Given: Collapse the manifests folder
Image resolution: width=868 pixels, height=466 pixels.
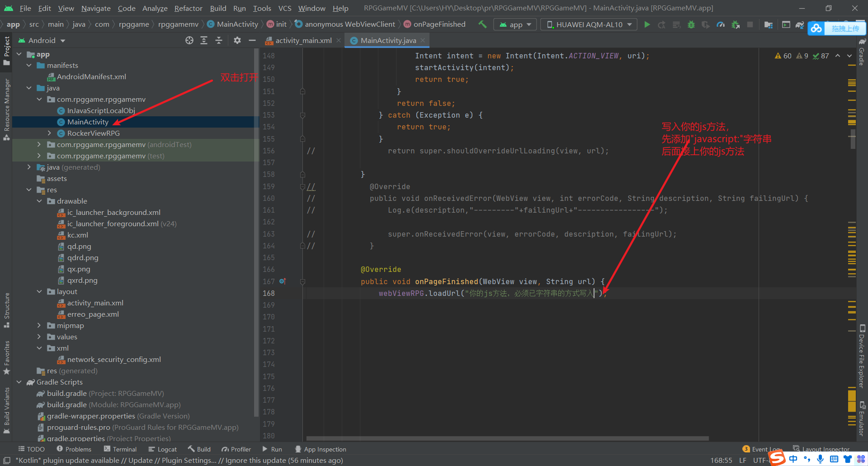Looking at the screenshot, I should 29,66.
